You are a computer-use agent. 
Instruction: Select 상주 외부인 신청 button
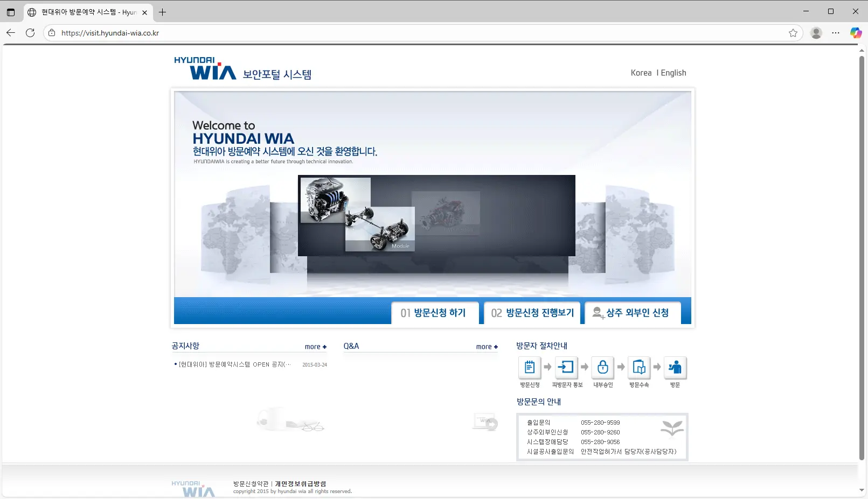click(x=632, y=313)
